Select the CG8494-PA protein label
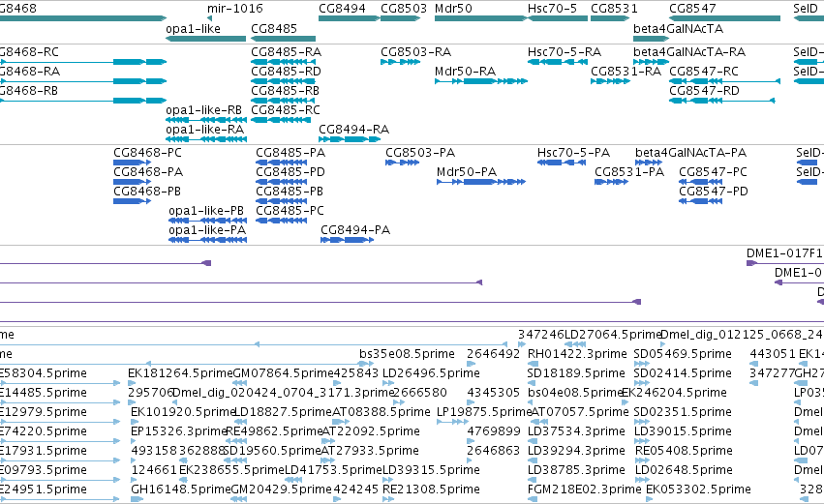The width and height of the screenshot is (824, 504). point(355,230)
